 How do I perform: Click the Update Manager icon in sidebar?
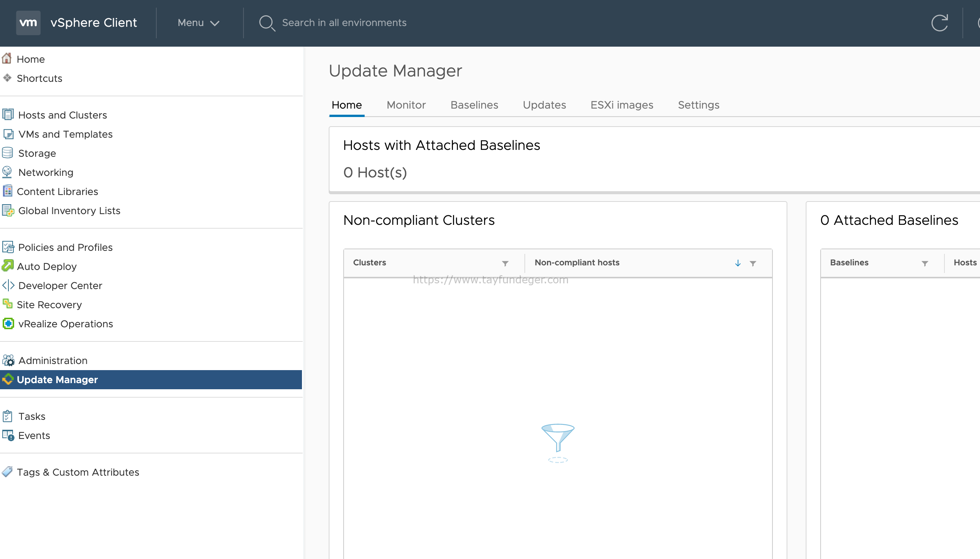pos(8,379)
